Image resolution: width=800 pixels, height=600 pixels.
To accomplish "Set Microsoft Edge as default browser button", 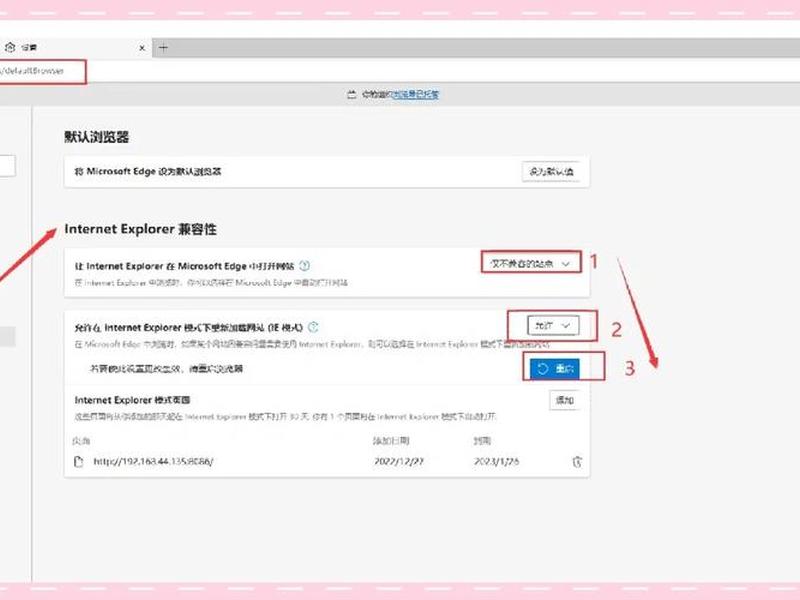I will tap(551, 171).
